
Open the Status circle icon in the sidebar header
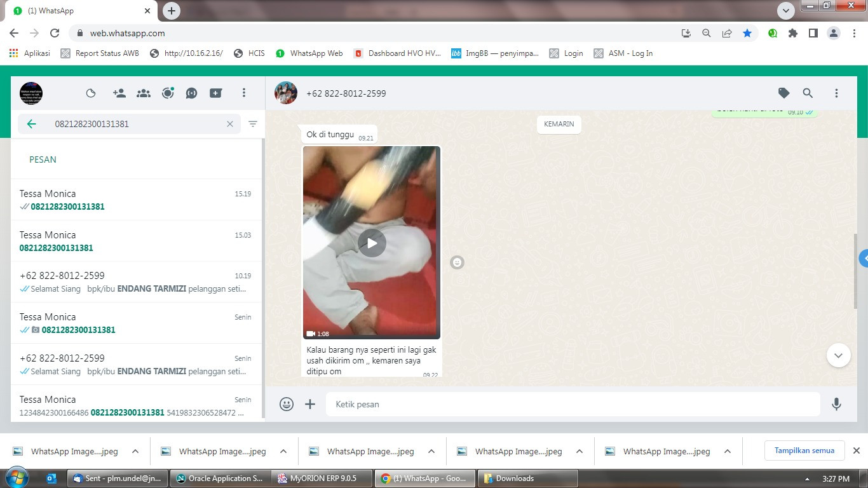(91, 93)
